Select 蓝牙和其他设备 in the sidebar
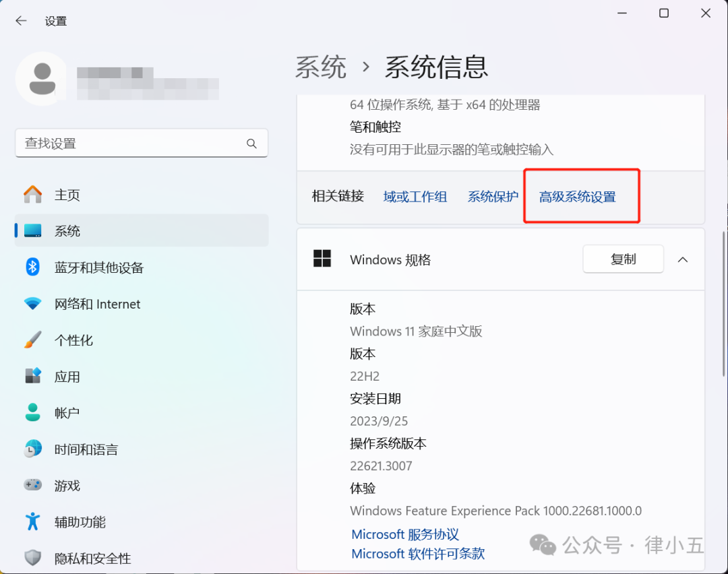 point(99,267)
